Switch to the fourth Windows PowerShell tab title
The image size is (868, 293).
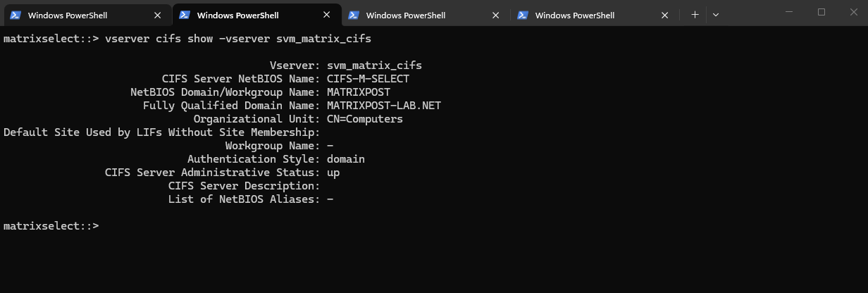coord(575,15)
